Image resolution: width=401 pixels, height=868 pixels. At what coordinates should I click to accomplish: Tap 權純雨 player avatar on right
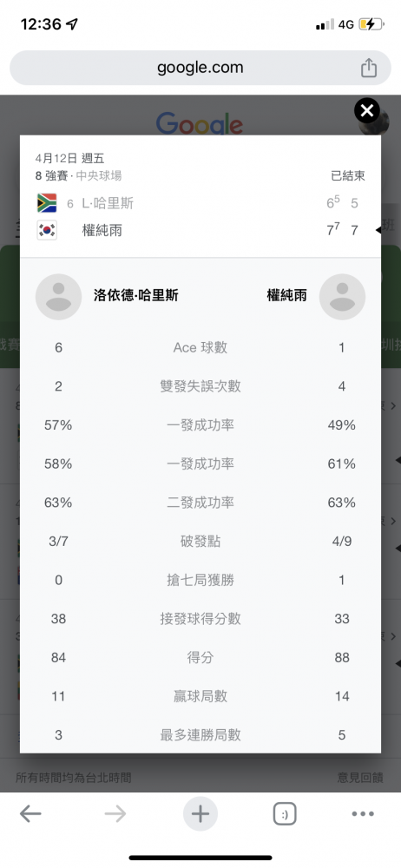[342, 296]
